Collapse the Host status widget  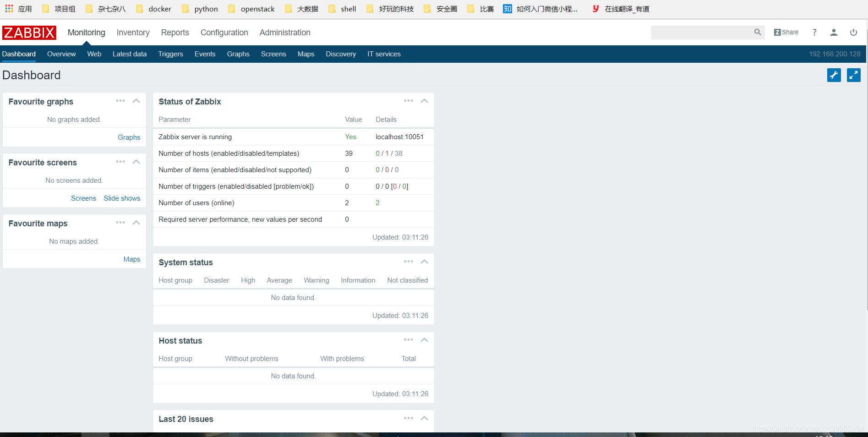pos(424,340)
